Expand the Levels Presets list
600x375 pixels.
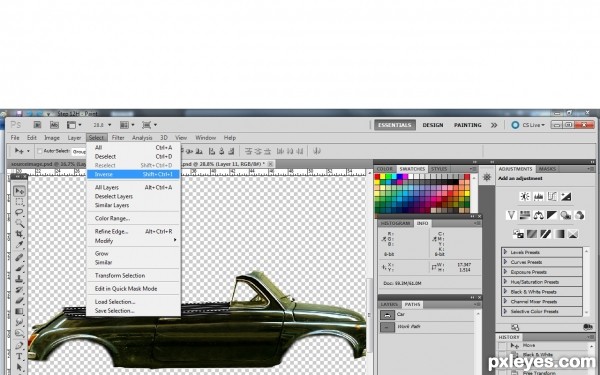[505, 252]
